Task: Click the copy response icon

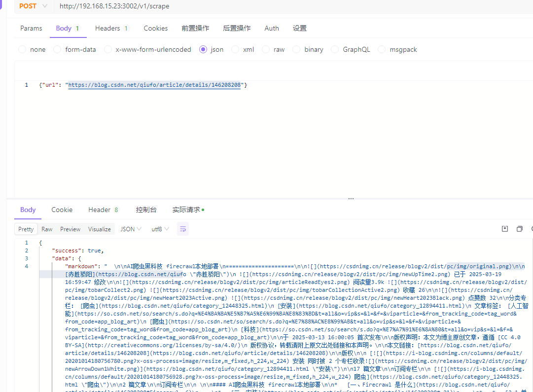Action: click(x=519, y=229)
